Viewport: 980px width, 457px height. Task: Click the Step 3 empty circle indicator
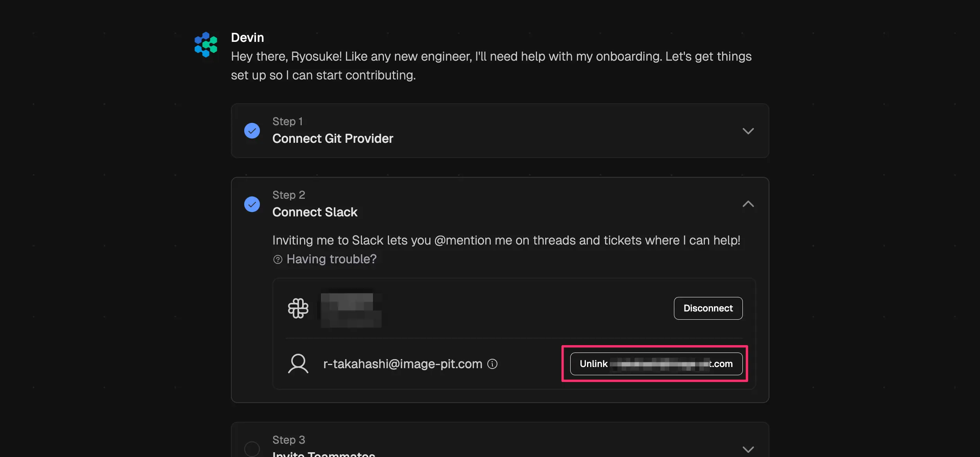[x=252, y=448]
